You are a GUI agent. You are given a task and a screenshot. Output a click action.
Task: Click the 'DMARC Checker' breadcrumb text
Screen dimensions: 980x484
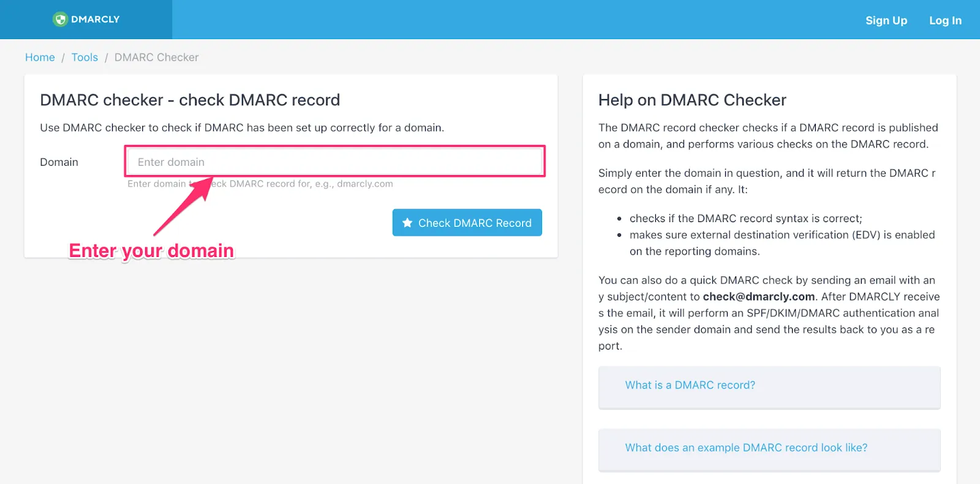coord(156,58)
